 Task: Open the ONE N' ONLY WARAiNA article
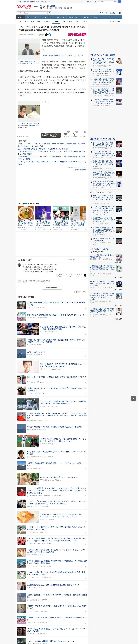(56, 315)
